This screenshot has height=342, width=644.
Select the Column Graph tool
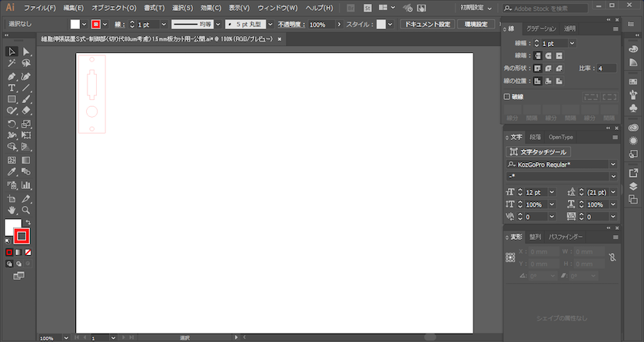click(26, 185)
